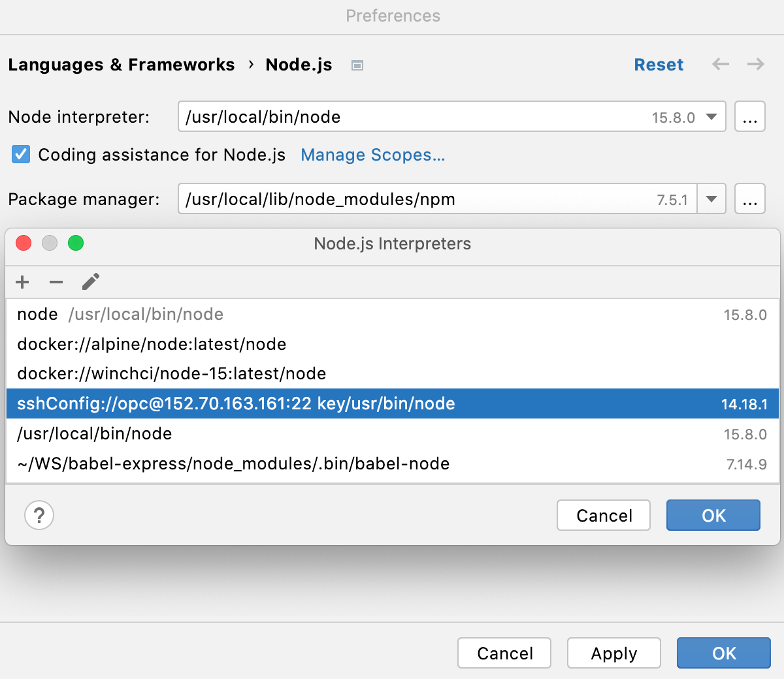Browse for a package manager with the ellipsis button
The image size is (784, 679).
coord(749,199)
